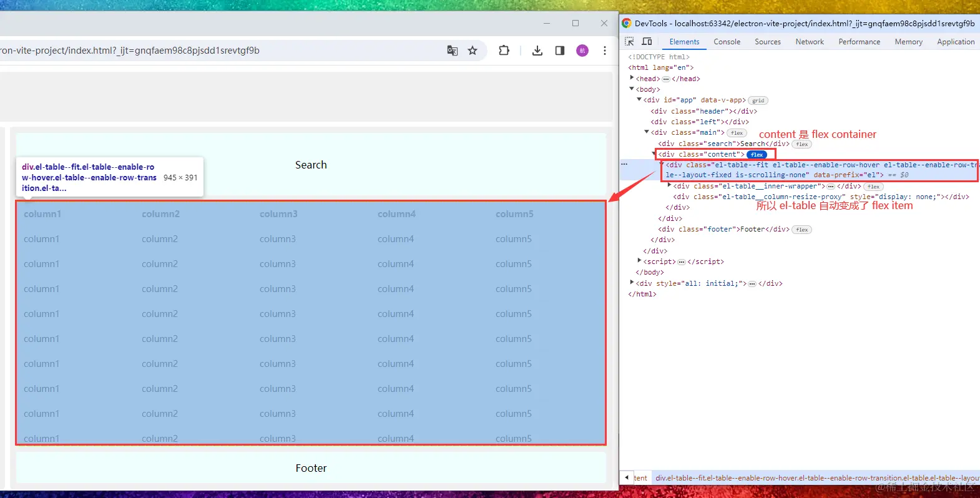Click the column2 table header cell

tap(160, 214)
